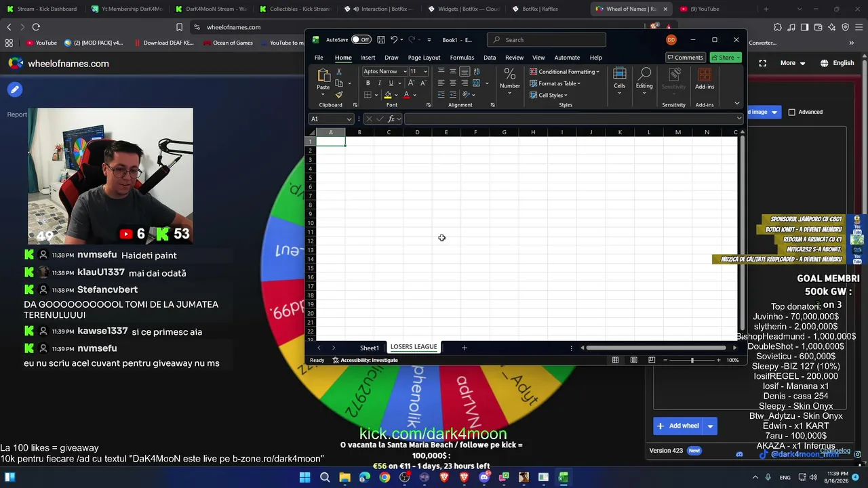The image size is (868, 488).
Task: Open the More menu on Wheel of Names
Action: tap(793, 63)
